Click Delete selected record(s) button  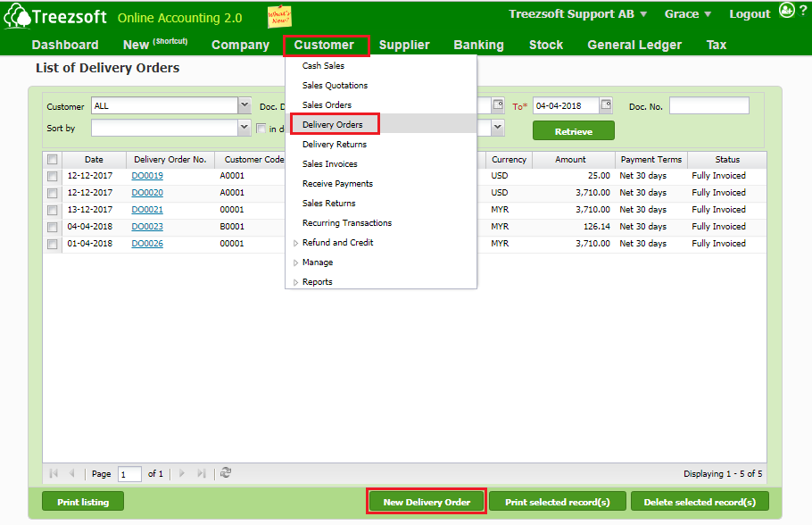700,502
